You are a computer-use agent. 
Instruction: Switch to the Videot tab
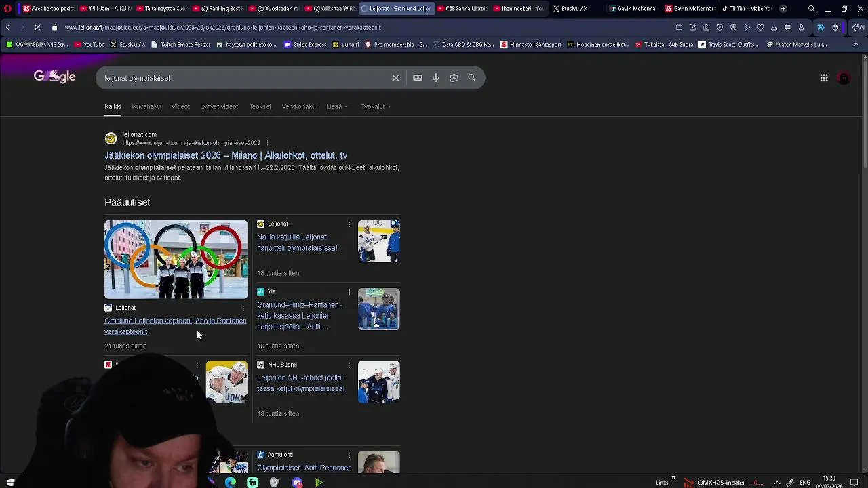click(x=180, y=106)
